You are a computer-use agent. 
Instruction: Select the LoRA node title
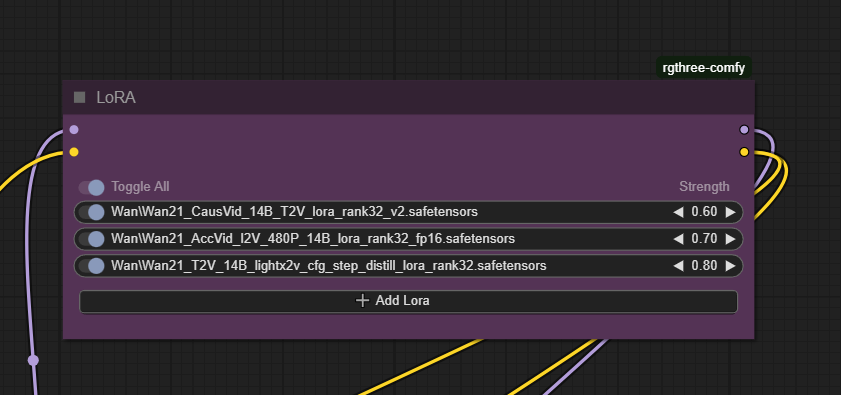pyautogui.click(x=116, y=98)
